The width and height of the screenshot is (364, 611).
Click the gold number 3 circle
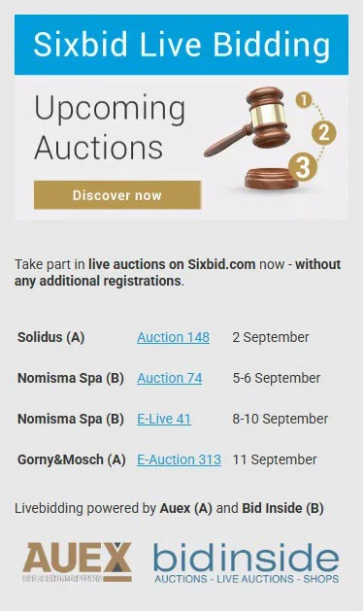(303, 167)
